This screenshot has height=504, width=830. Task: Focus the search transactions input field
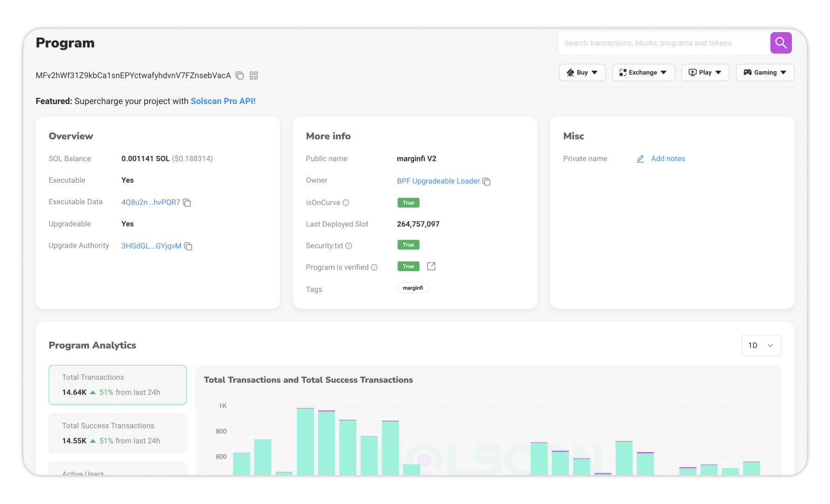[x=663, y=43]
